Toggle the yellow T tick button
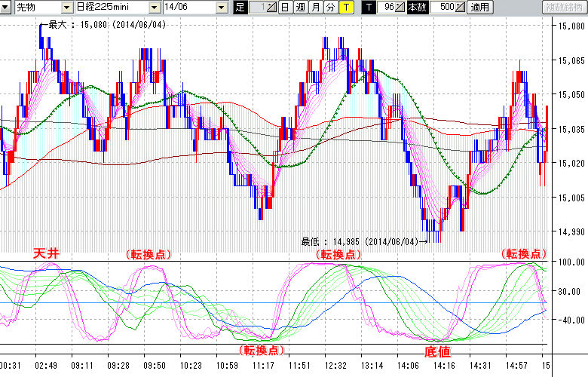The image size is (588, 377). click(346, 8)
